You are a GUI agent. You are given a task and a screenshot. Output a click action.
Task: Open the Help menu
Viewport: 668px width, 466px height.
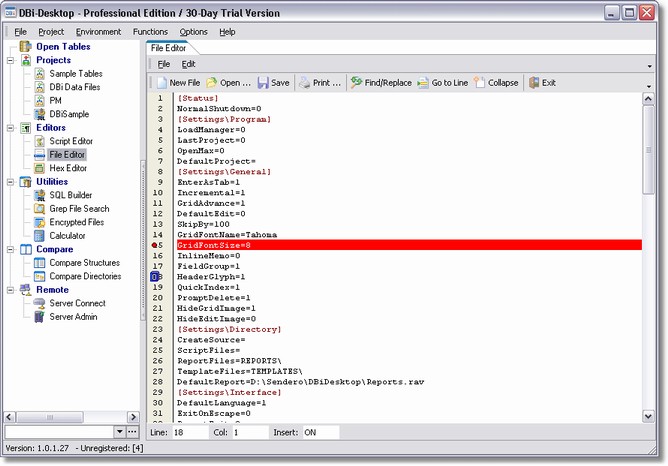tap(227, 32)
